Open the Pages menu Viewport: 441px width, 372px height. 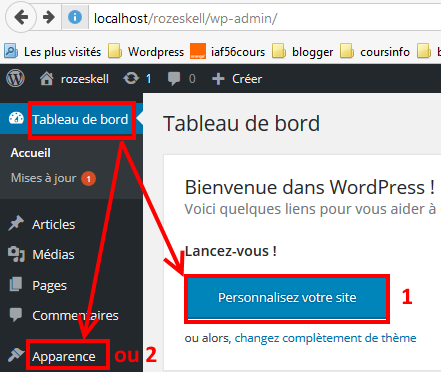click(x=49, y=286)
